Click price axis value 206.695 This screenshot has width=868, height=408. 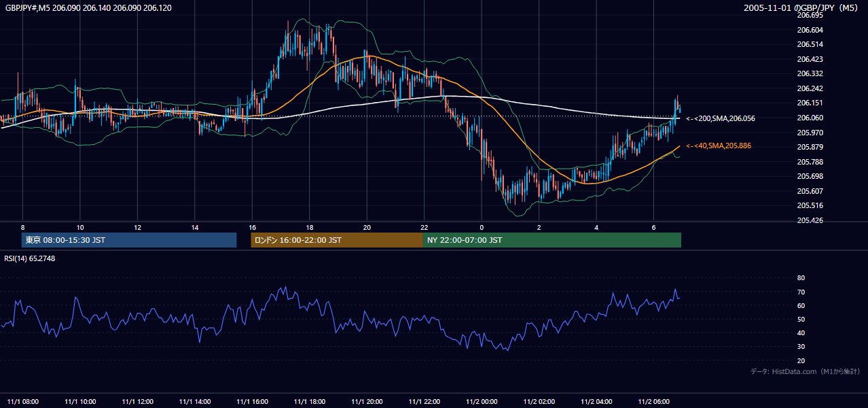[x=810, y=15]
